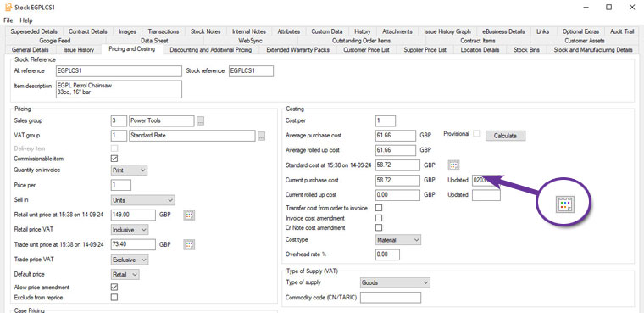Open the Custom Data tab
This screenshot has width=644, height=313.
326,31
